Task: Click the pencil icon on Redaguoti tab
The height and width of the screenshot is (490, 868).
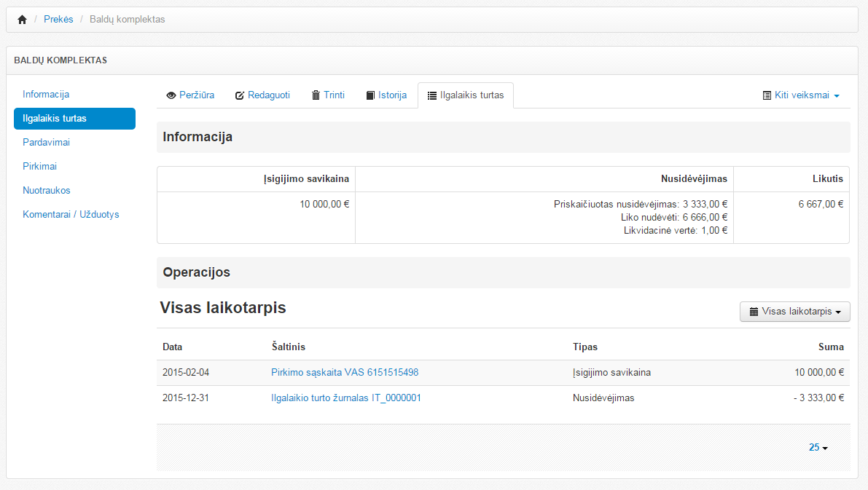Action: coord(240,95)
